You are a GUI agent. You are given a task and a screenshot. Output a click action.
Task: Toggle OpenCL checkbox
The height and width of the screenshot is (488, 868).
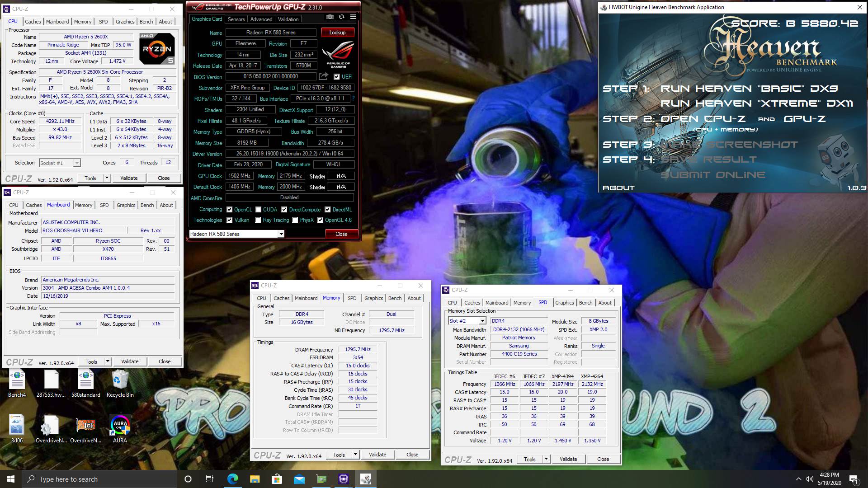click(230, 210)
